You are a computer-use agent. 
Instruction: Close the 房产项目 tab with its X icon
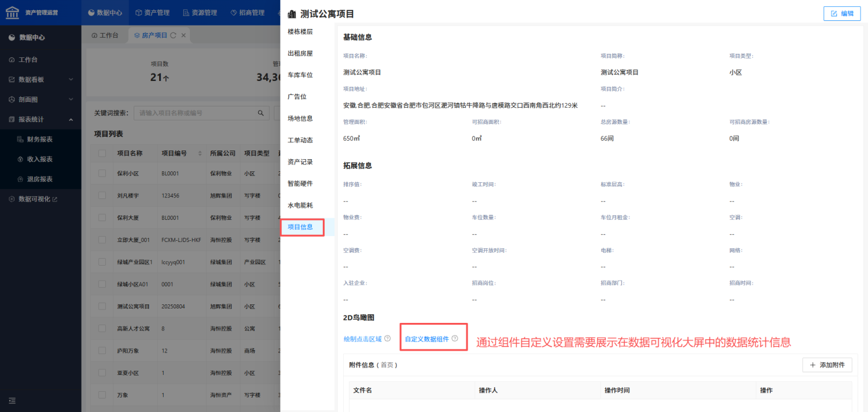[x=183, y=35]
